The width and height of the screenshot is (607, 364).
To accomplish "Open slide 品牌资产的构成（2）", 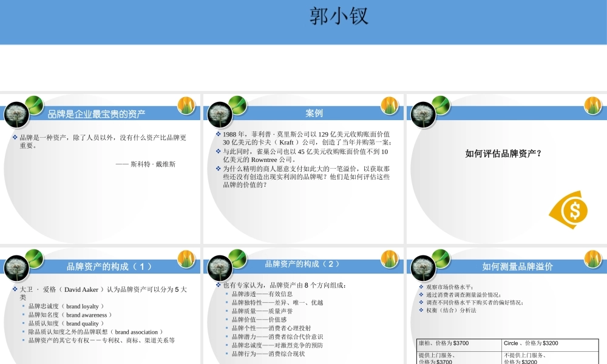I will [303, 306].
